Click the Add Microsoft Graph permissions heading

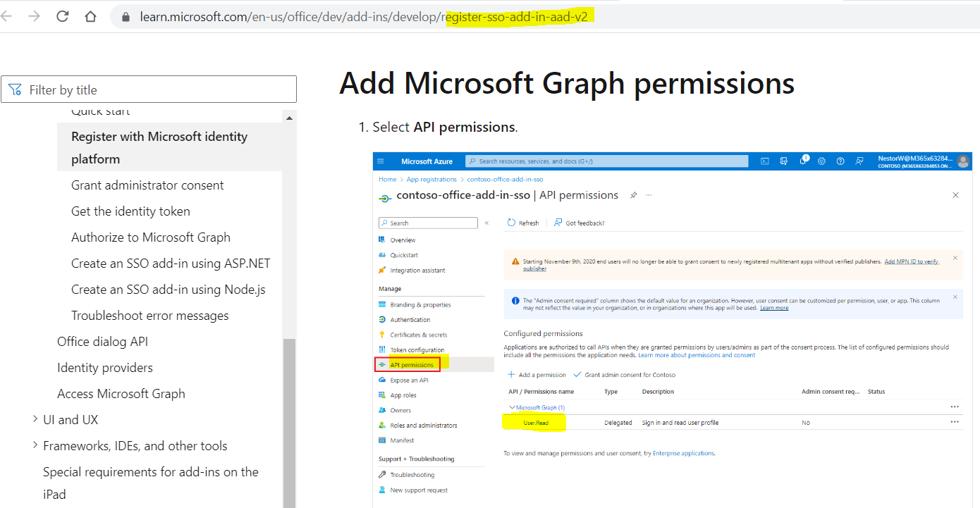coord(567,83)
